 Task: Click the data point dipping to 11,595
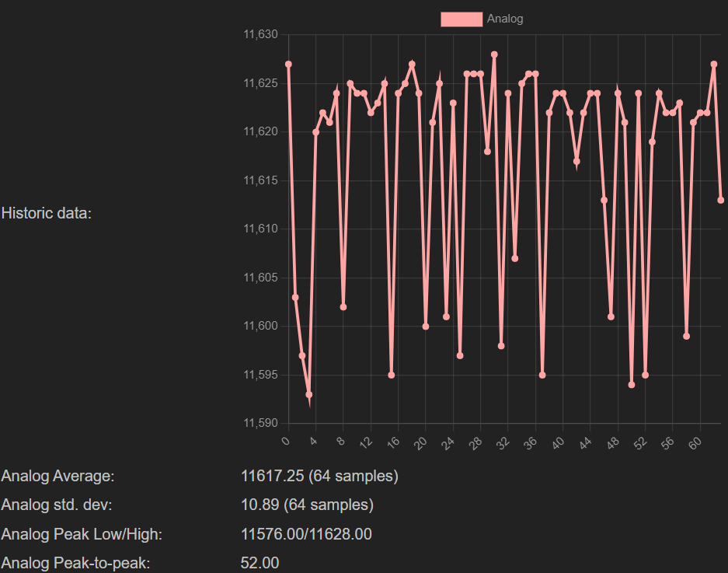[x=391, y=375]
